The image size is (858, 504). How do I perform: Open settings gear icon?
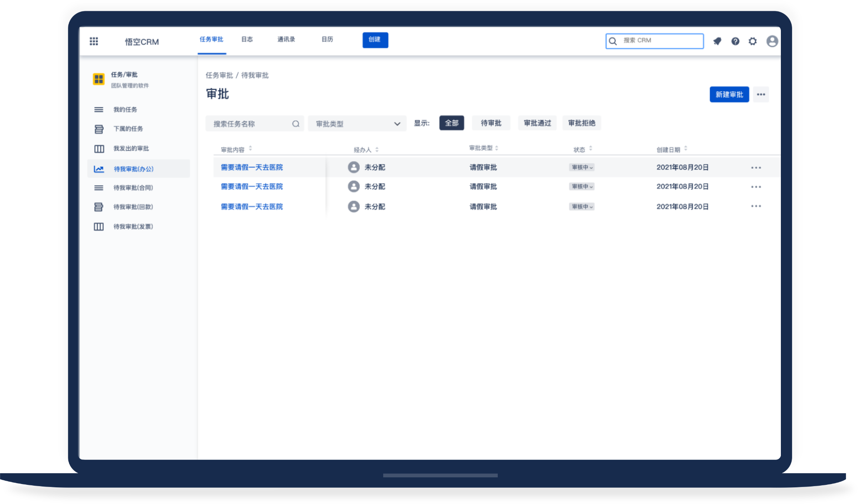click(x=753, y=41)
